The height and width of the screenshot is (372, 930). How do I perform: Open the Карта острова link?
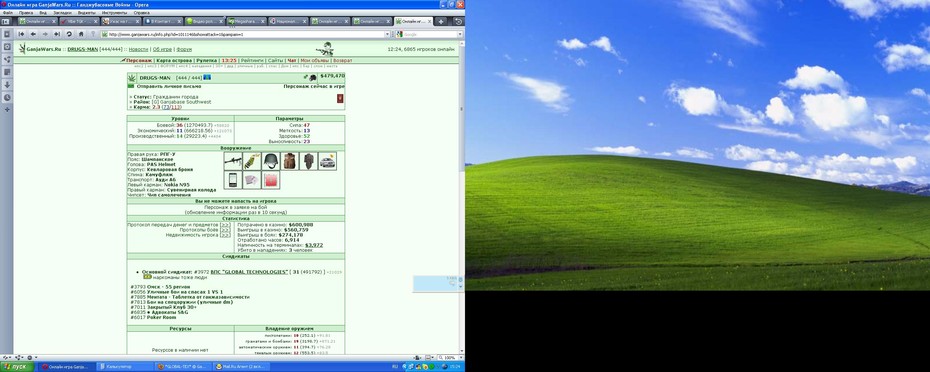pos(174,61)
